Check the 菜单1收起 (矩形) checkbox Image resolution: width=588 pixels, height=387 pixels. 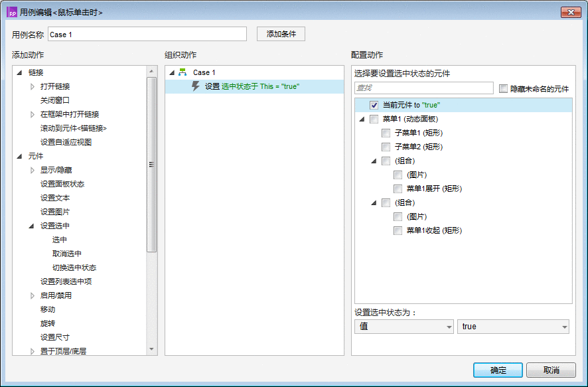(398, 230)
